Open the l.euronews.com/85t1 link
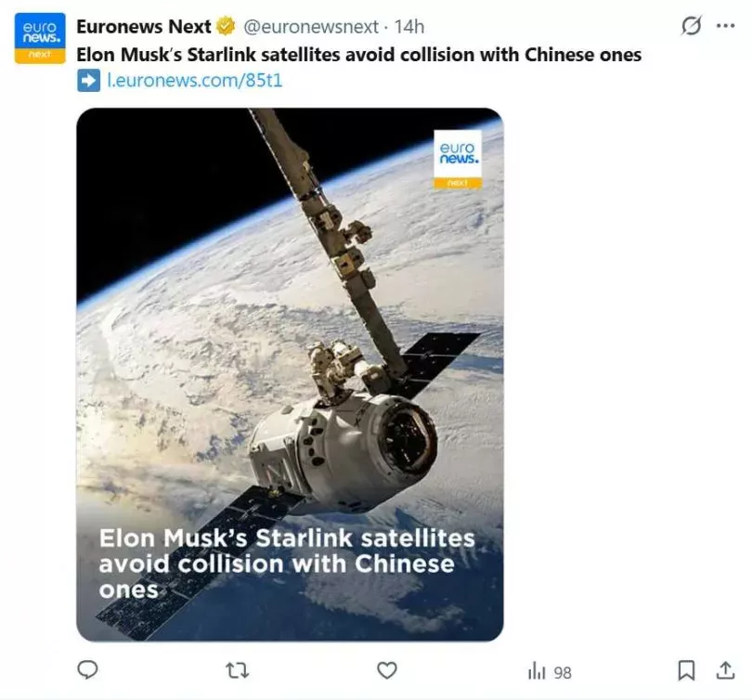This screenshot has width=752, height=700. 195,81
